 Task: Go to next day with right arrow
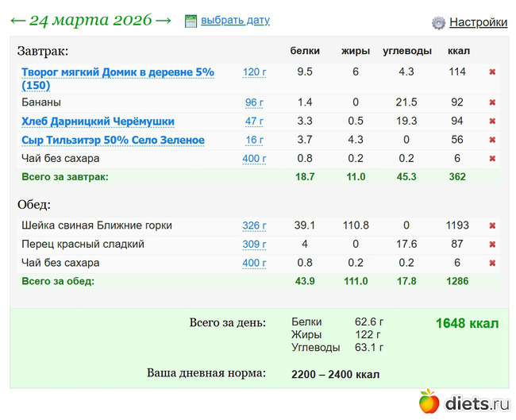pyautogui.click(x=164, y=20)
